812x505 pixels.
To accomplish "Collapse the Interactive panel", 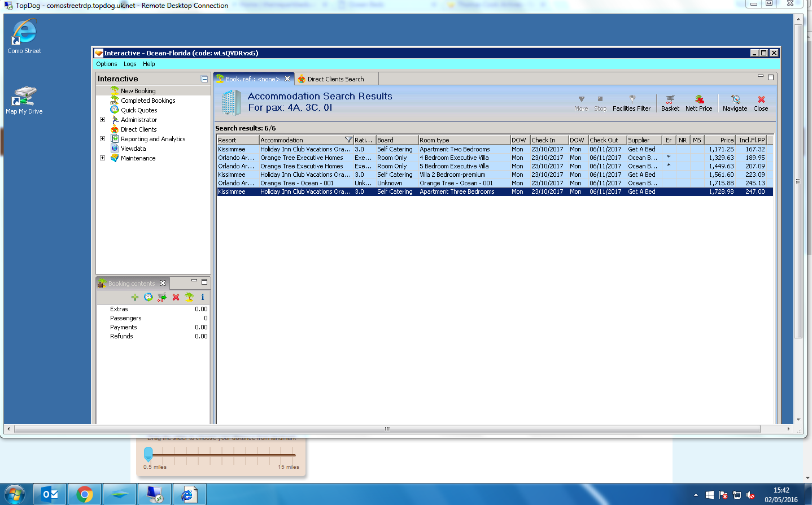I will pyautogui.click(x=204, y=79).
